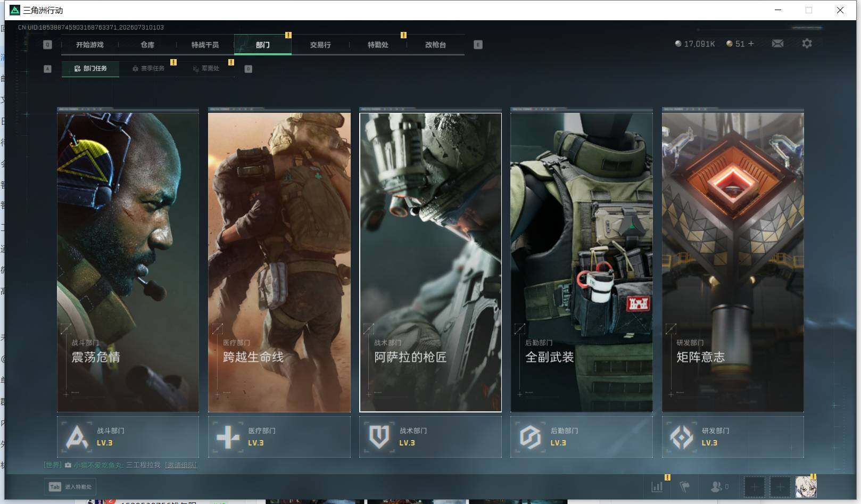Open the player avatar portrait
The height and width of the screenshot is (504, 861).
pyautogui.click(x=806, y=487)
